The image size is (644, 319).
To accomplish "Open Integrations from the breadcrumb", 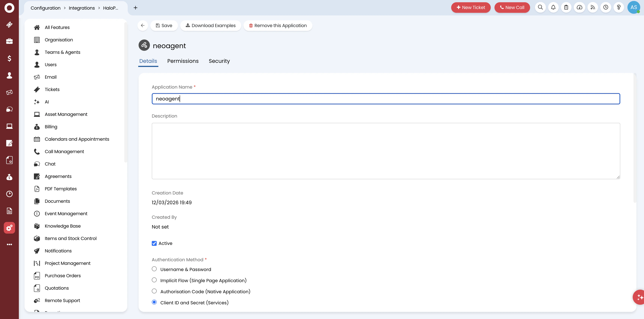I will [x=82, y=8].
